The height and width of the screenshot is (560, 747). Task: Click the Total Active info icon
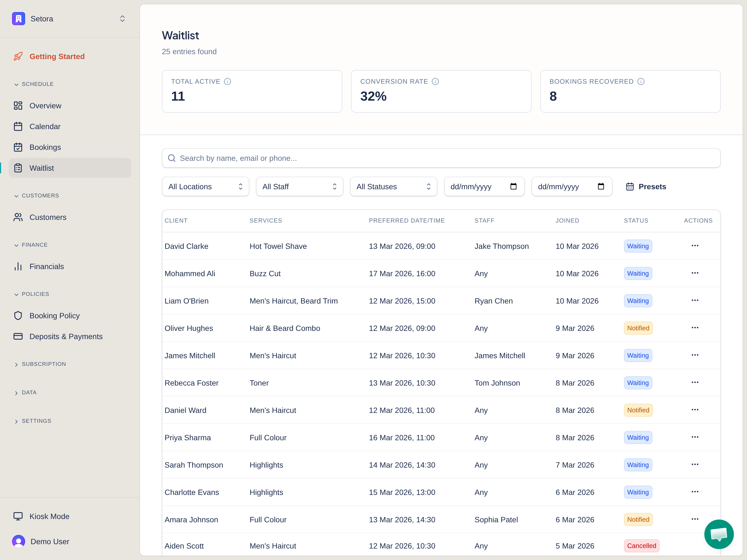[227, 81]
